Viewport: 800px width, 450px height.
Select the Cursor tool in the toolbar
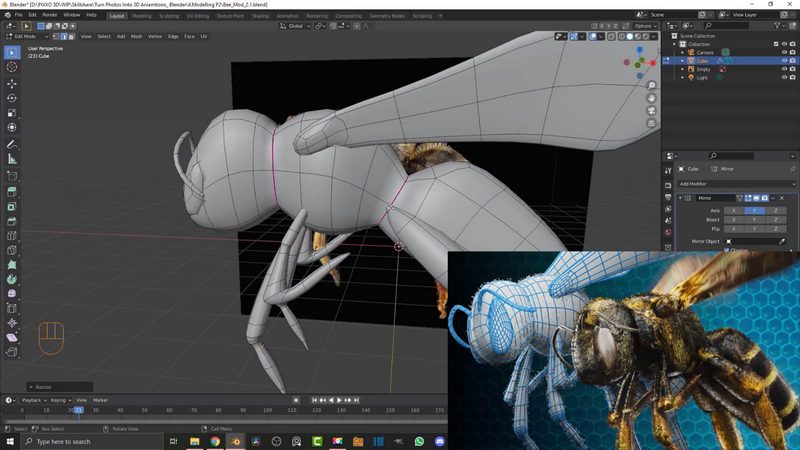pyautogui.click(x=12, y=67)
